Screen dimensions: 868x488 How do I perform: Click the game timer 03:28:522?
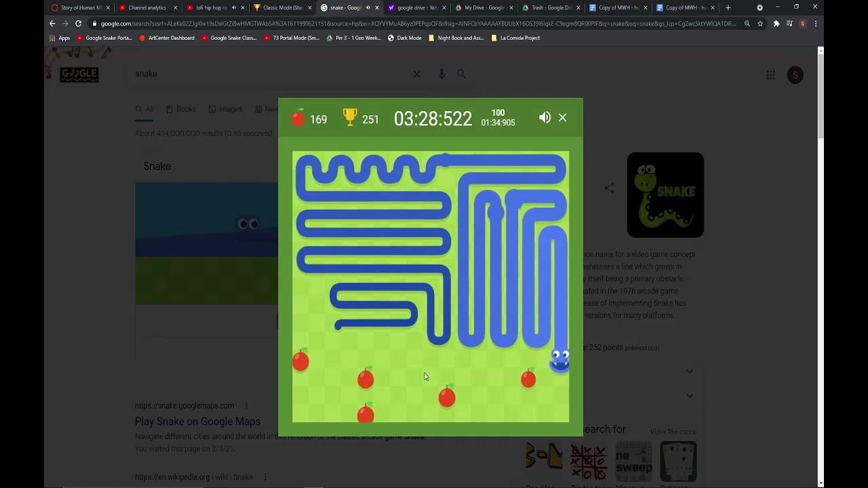[x=433, y=119]
